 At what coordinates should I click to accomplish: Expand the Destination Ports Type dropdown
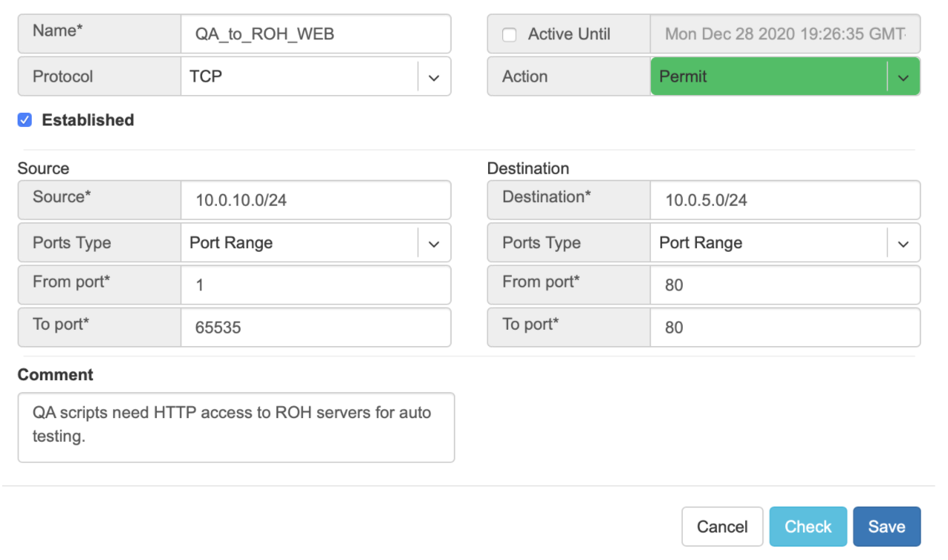coord(769,243)
